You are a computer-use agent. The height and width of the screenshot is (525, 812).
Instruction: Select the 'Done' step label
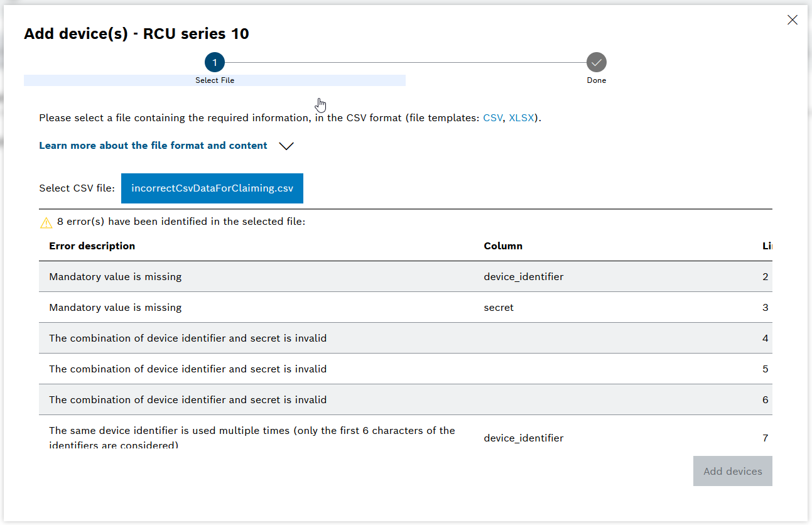596,80
